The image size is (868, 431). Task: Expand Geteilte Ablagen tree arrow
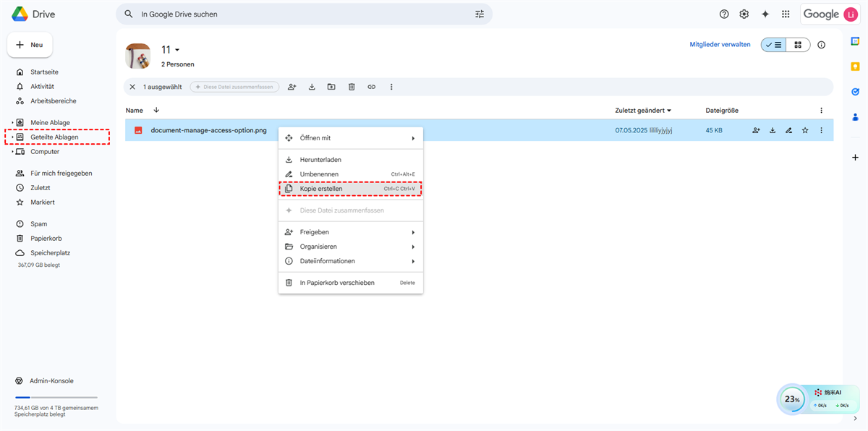pyautogui.click(x=12, y=137)
